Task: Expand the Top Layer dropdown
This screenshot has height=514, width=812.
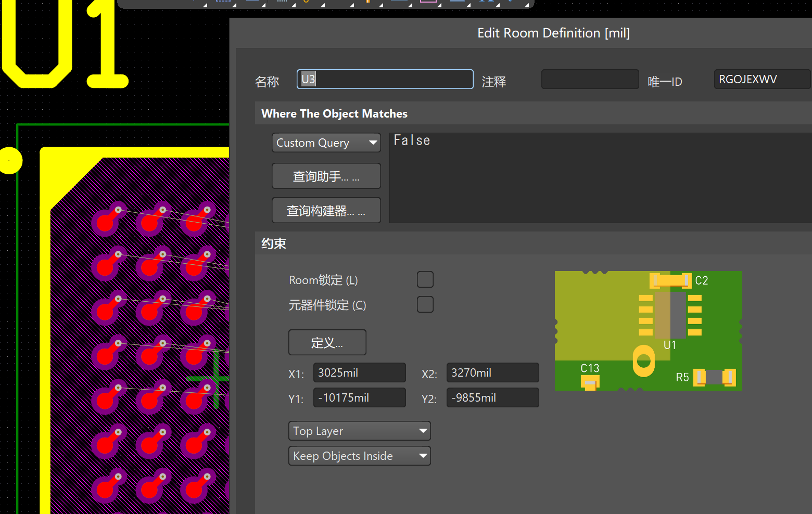Action: click(359, 431)
